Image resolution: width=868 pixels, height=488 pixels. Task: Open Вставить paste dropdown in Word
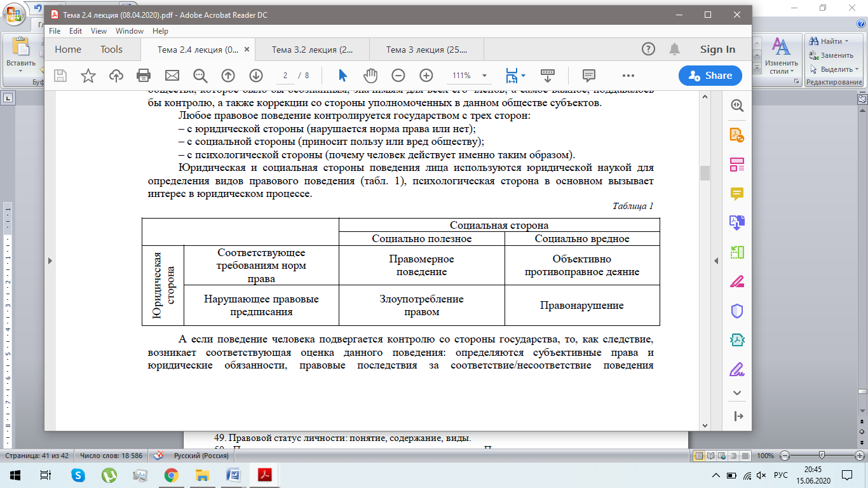(x=21, y=71)
